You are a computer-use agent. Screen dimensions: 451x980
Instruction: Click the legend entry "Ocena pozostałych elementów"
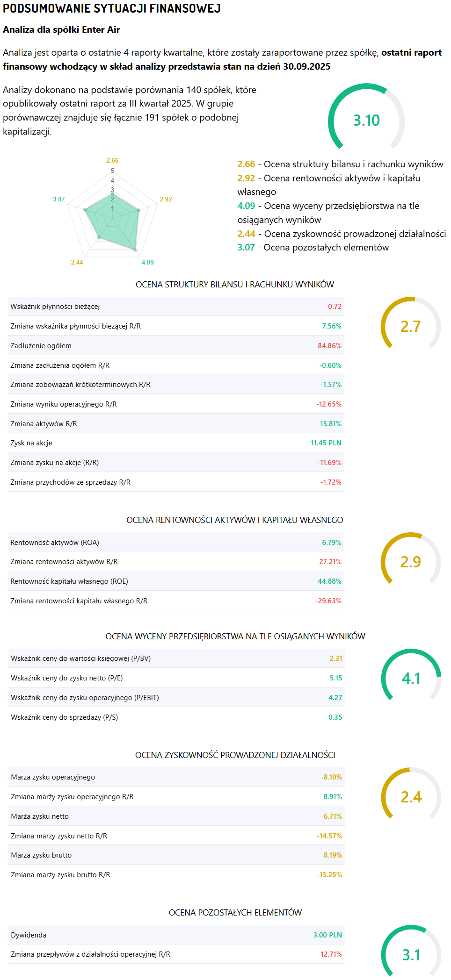point(326,247)
